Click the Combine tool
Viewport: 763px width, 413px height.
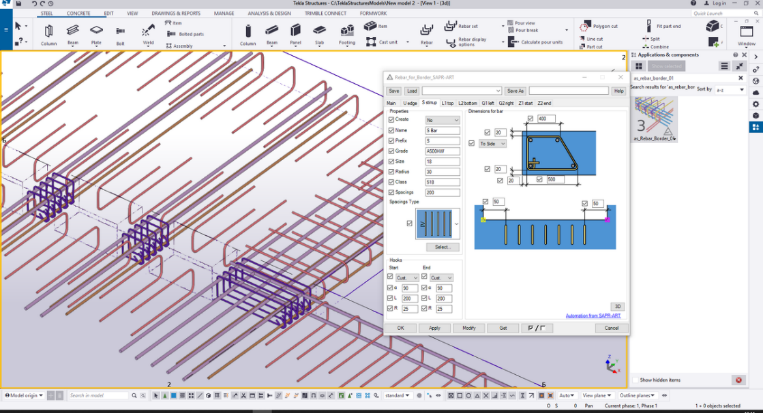pos(655,47)
